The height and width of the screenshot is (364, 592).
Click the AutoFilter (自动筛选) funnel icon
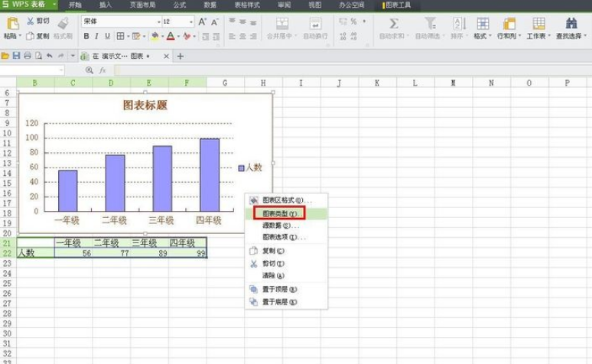[430, 24]
